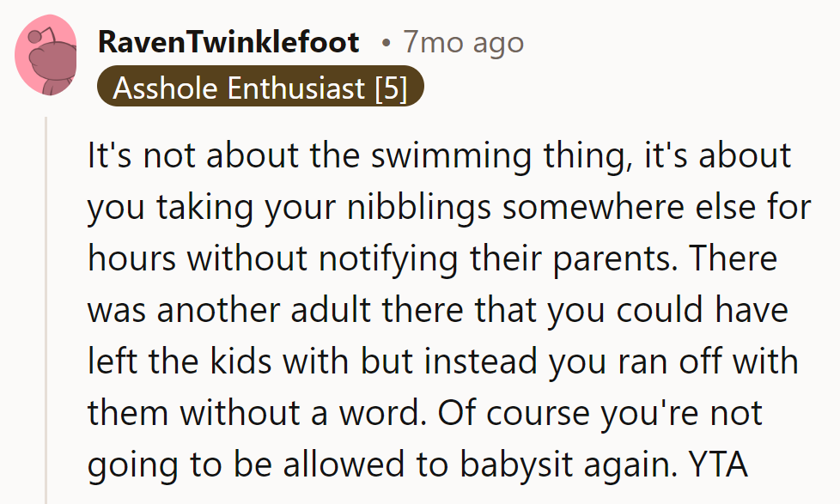Click the '[5]' number in the user flair
The image size is (840, 504).
click(x=391, y=88)
